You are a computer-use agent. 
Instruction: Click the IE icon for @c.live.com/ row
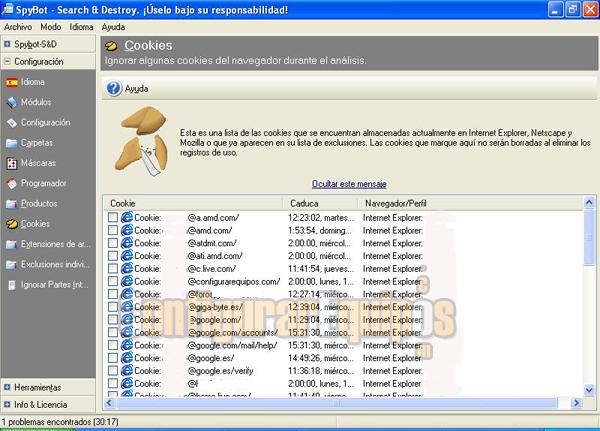(x=127, y=268)
